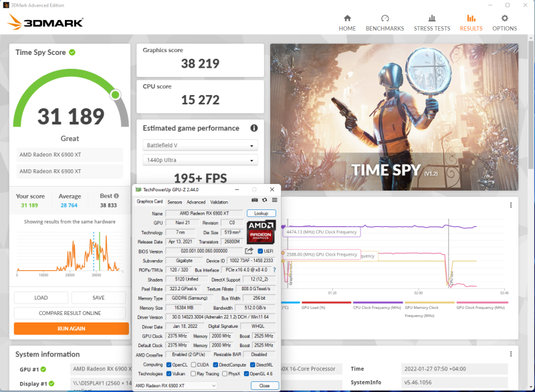Screen dimensions: 535x392
Task: Toggle the CUDA checkbox
Action: 194,365
